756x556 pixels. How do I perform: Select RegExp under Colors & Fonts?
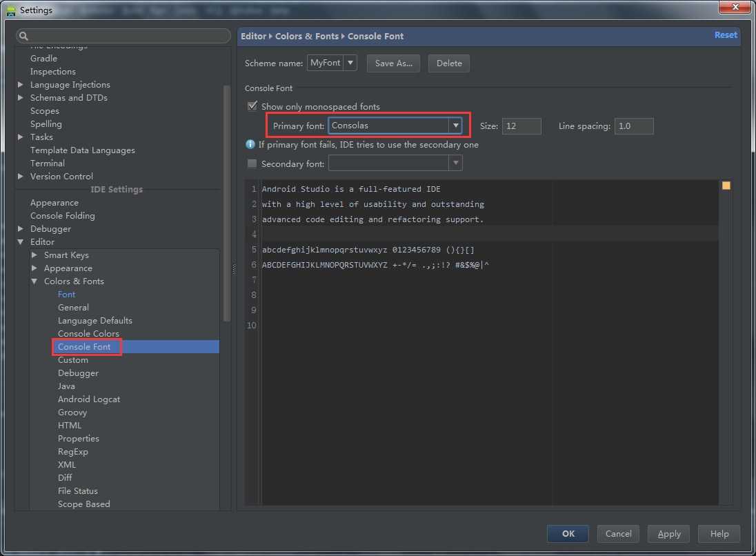[x=73, y=451]
